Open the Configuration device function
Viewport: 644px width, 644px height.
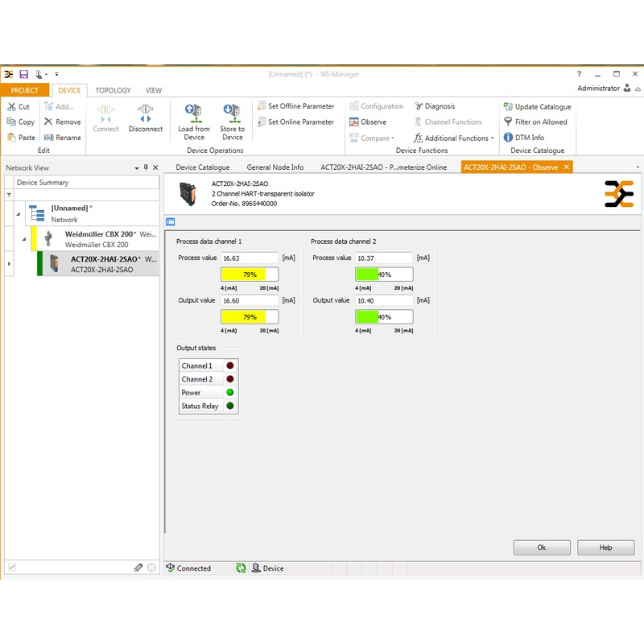click(377, 106)
